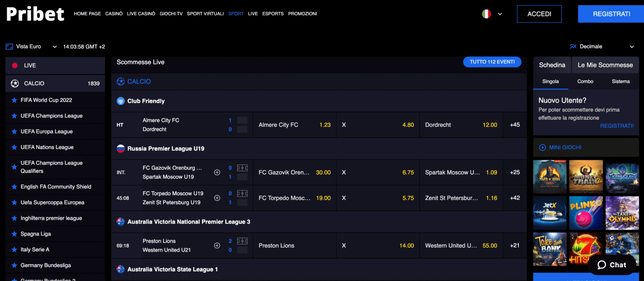
Task: Click the ACCEDI login button
Action: point(539,14)
